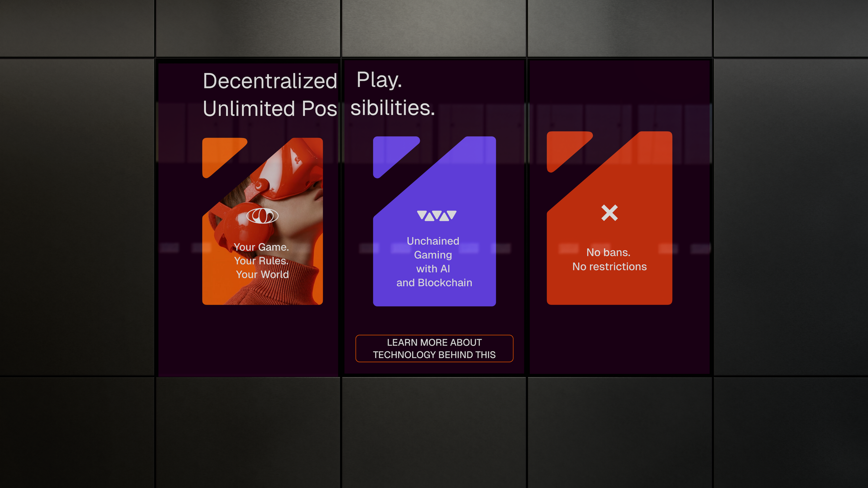Tap the orange corner triangle shape
The height and width of the screenshot is (488, 868).
pos(224,157)
